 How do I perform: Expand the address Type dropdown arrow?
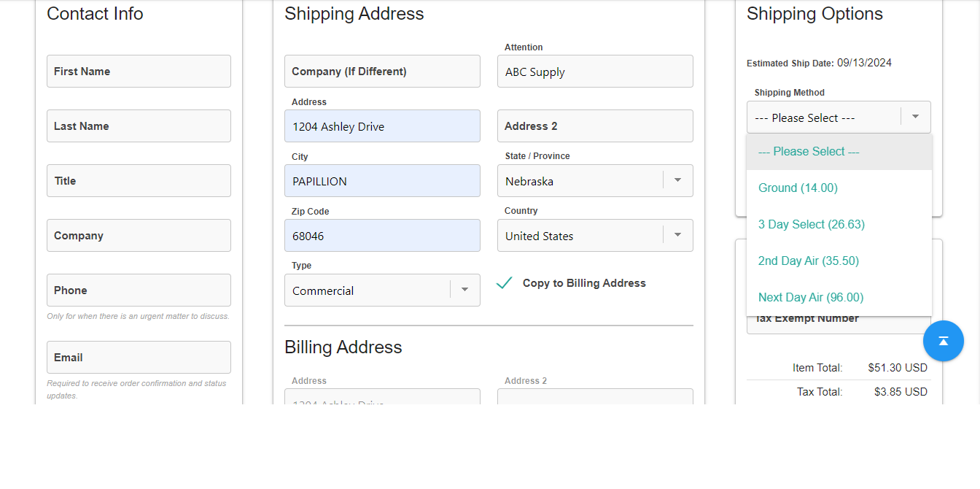[x=464, y=290]
